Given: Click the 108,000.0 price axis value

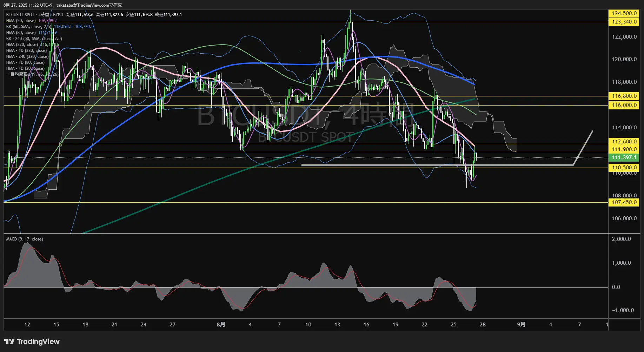Looking at the screenshot, I should click(624, 196).
